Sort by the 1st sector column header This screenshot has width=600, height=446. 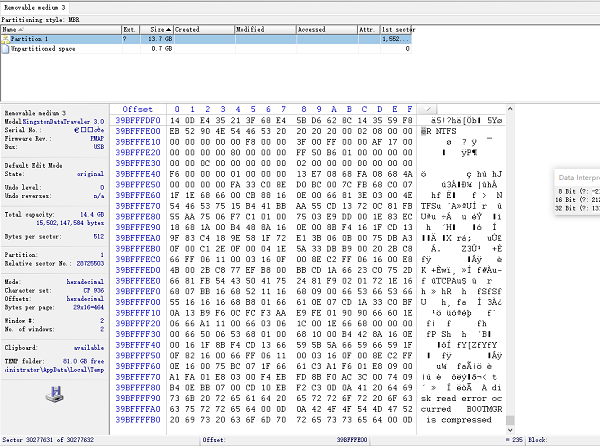[396, 29]
